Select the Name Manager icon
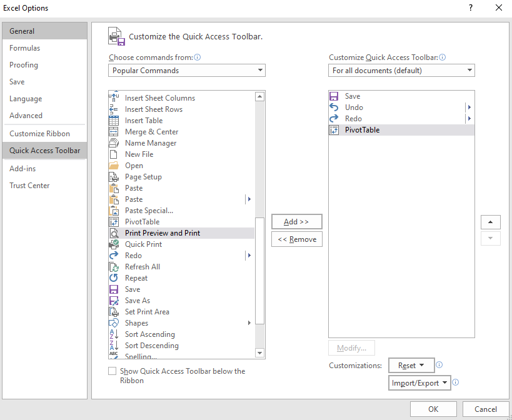 [x=114, y=143]
